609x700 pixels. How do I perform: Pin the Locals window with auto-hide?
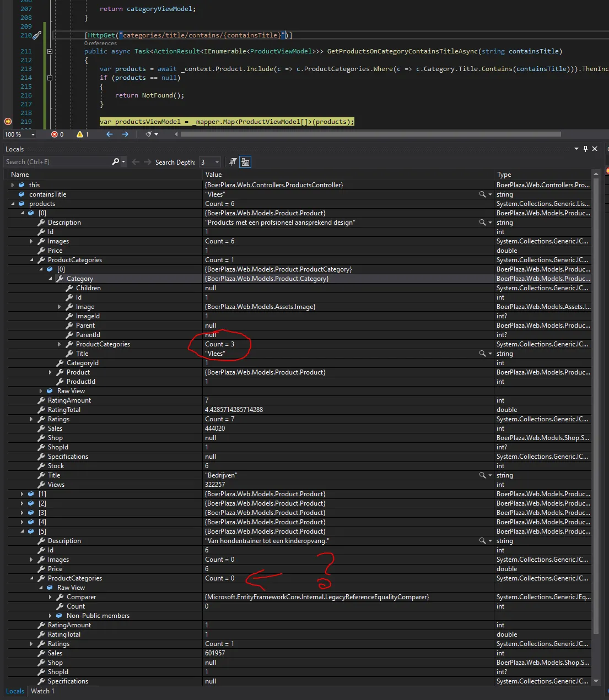(585, 149)
